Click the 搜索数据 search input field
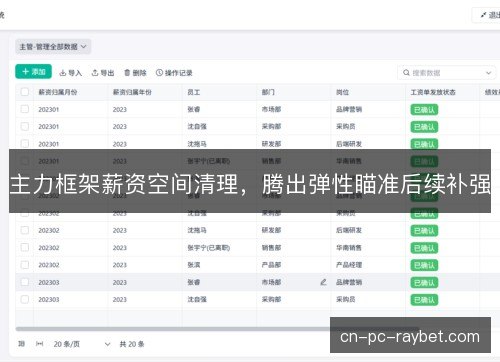The width and height of the screenshot is (500, 362). click(447, 73)
